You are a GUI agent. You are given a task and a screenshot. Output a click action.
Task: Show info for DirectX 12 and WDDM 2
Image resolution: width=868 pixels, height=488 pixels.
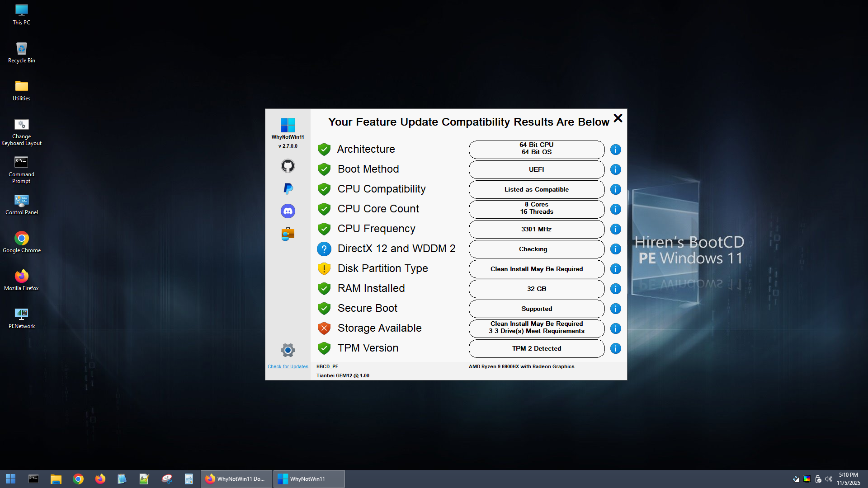click(615, 249)
